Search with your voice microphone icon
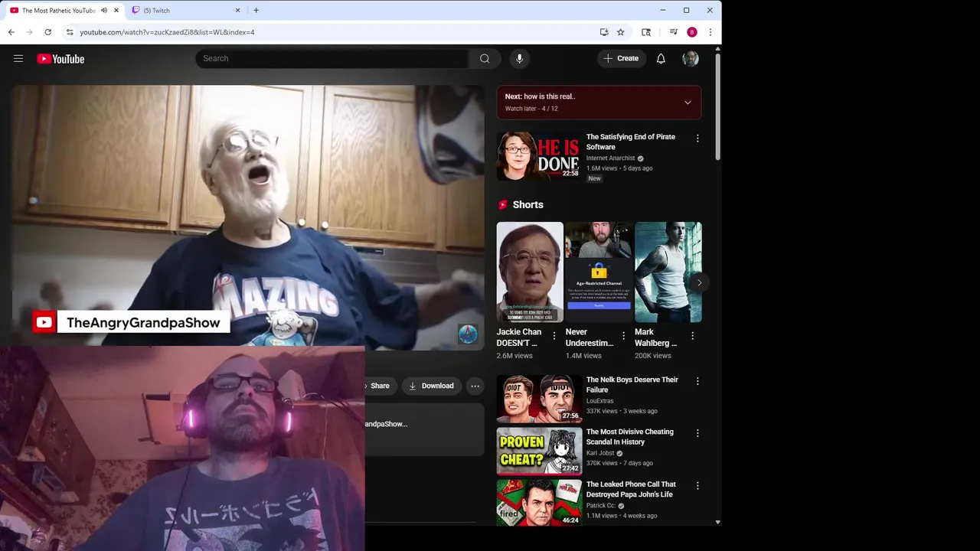 519,58
